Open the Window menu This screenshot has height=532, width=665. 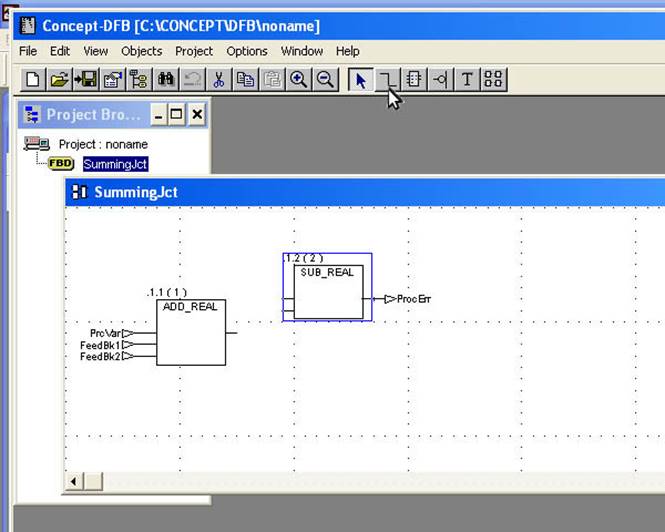pyautogui.click(x=302, y=51)
